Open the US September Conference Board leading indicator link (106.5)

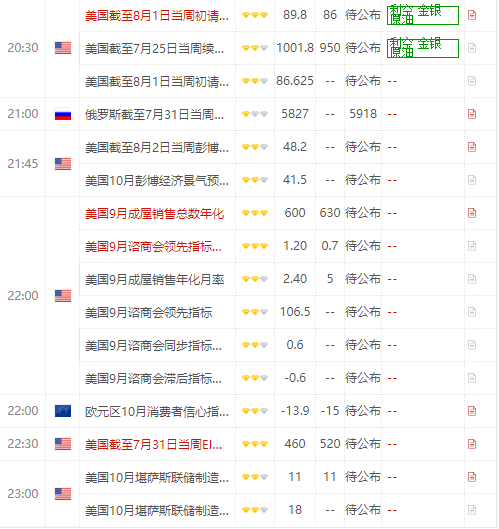coord(149,312)
